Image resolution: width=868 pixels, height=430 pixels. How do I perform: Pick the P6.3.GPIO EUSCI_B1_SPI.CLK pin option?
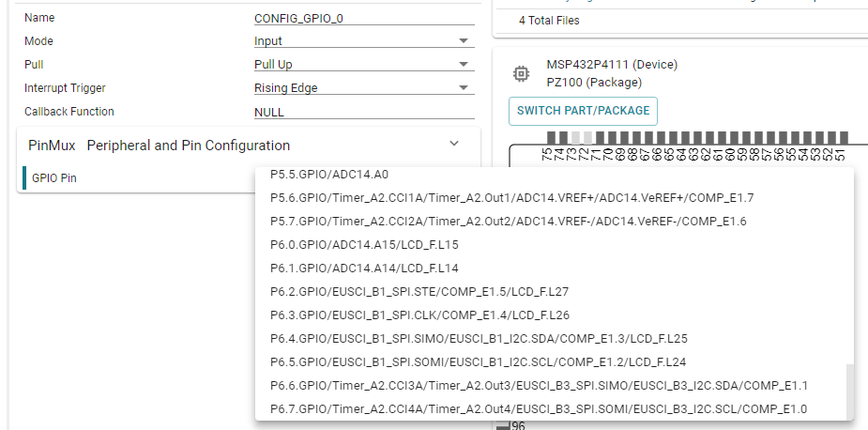tap(433, 315)
